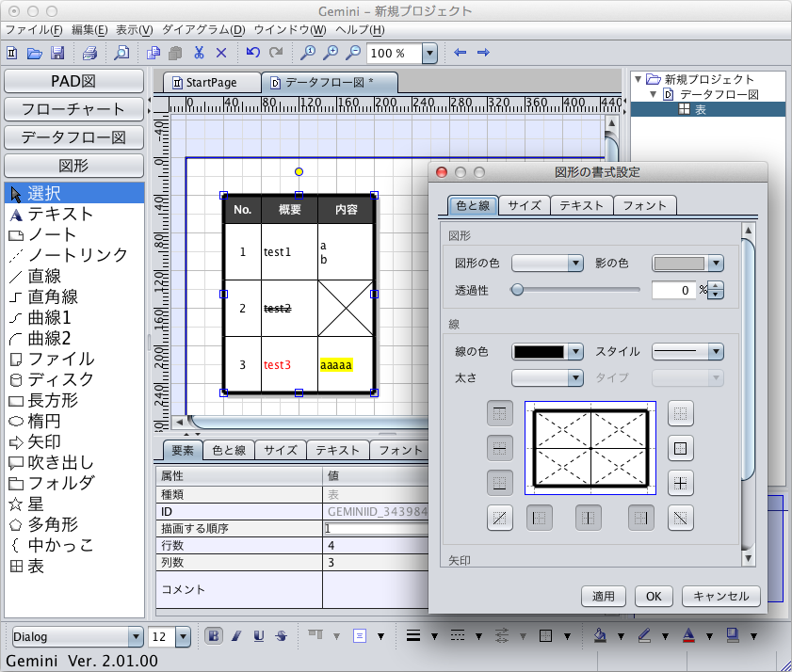Click the blue right arrow icon

point(483,52)
